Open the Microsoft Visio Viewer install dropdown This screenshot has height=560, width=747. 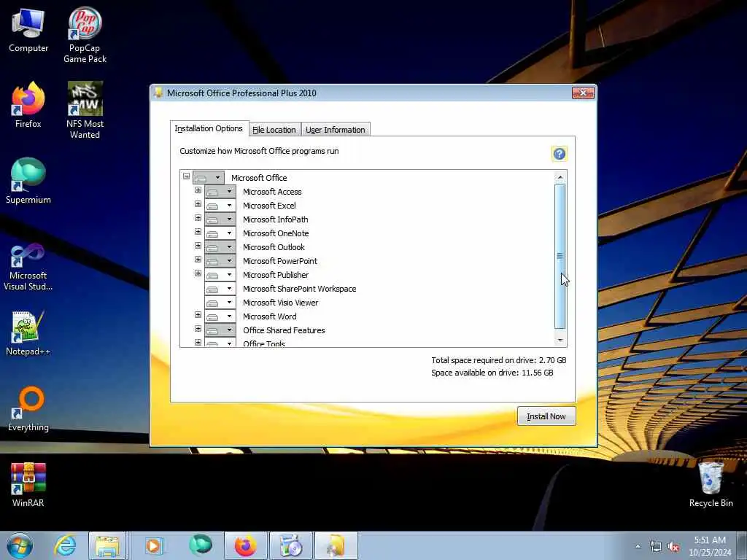[x=220, y=302]
